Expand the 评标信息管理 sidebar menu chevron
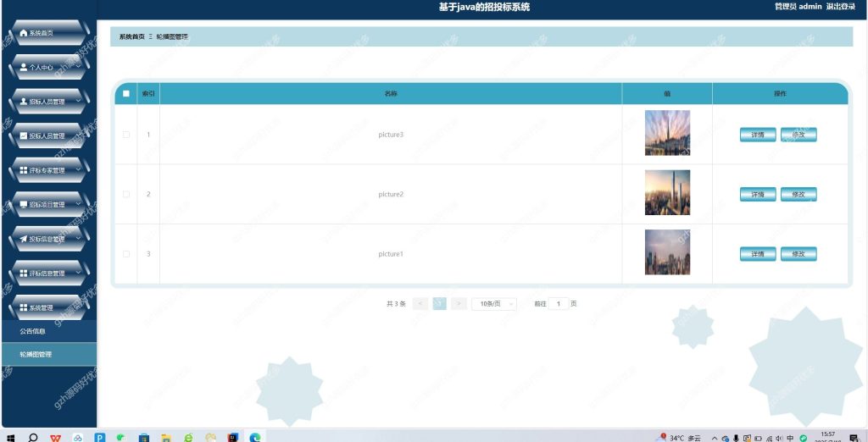Viewport: 868px width, 442px height. coord(78,272)
